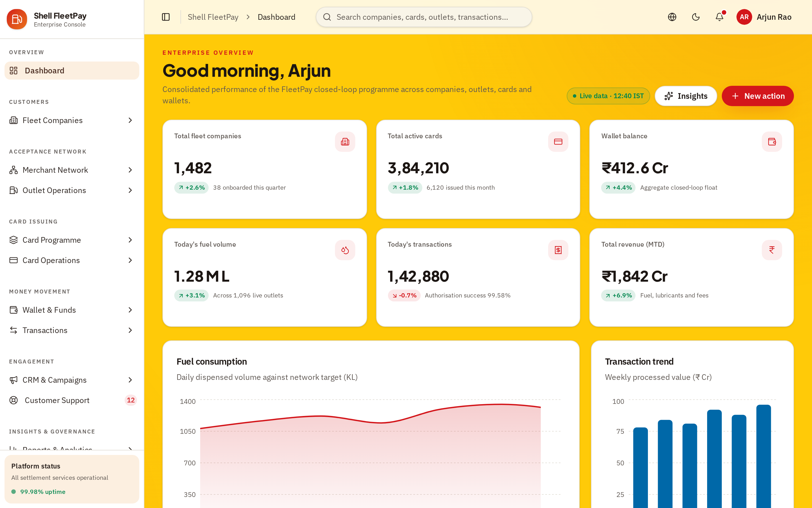Collapse the sidebar with the panel icon
The image size is (812, 508).
pos(166,17)
